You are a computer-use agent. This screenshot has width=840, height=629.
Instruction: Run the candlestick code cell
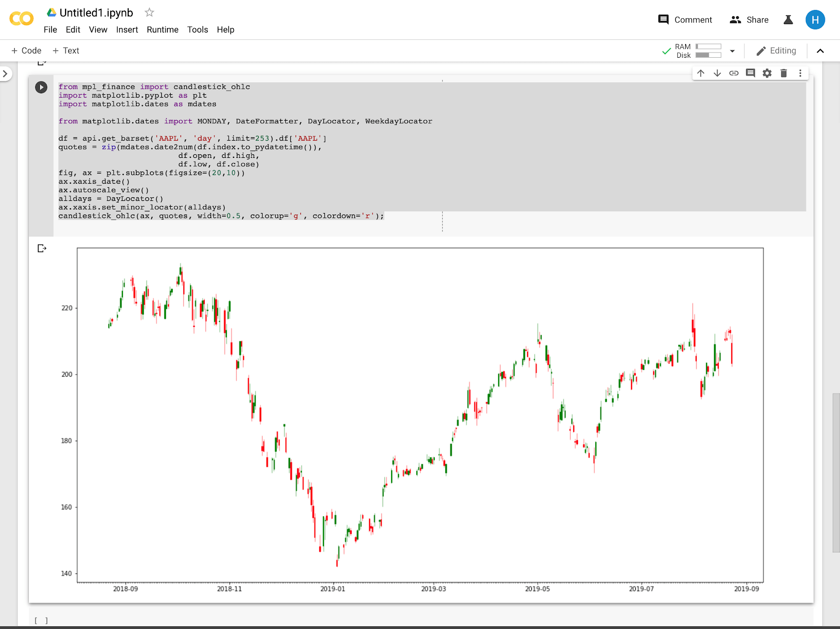(41, 87)
